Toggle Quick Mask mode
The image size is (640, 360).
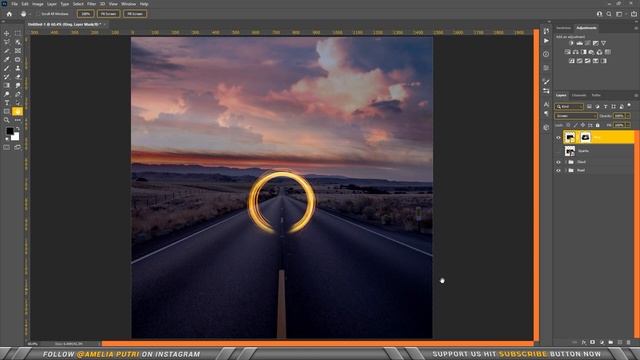pyautogui.click(x=7, y=147)
